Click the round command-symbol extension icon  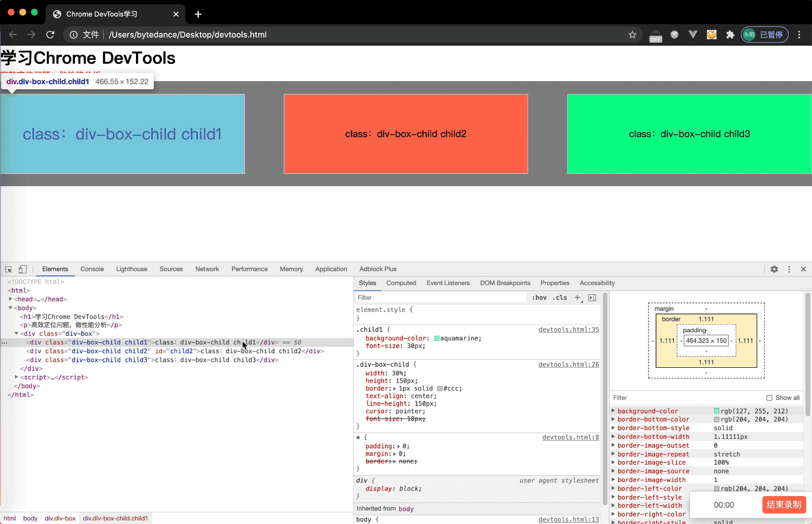(x=674, y=34)
